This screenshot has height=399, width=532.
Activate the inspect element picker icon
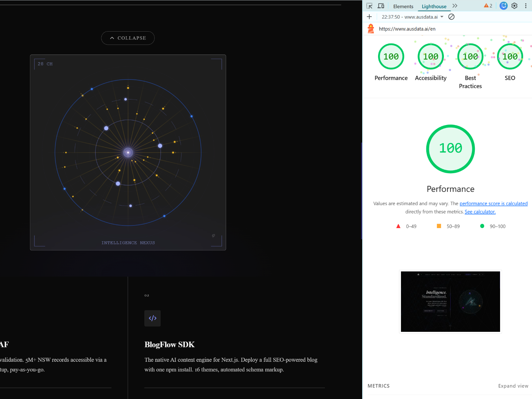369,6
